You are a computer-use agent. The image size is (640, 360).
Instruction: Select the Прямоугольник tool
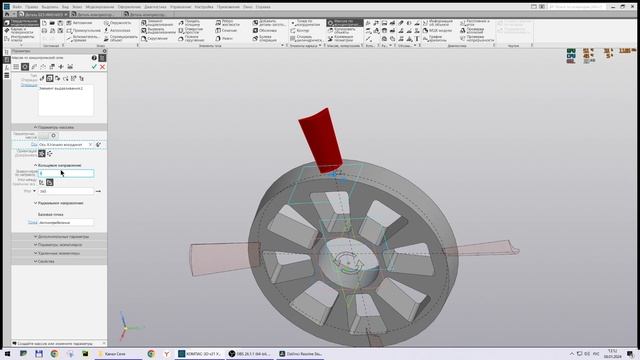83,31
